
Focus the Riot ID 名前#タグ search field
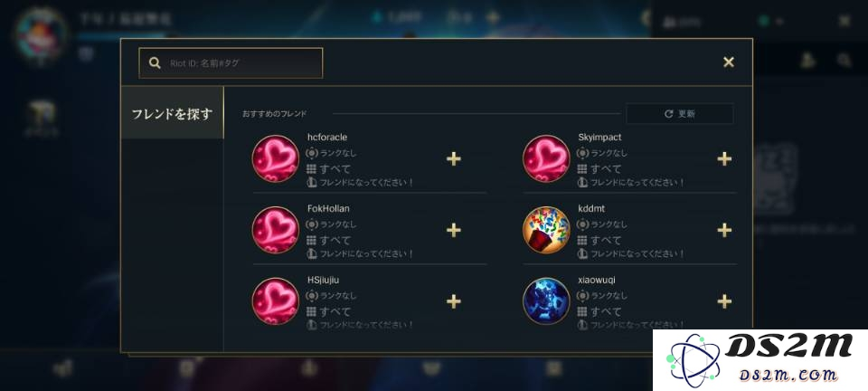(x=231, y=63)
